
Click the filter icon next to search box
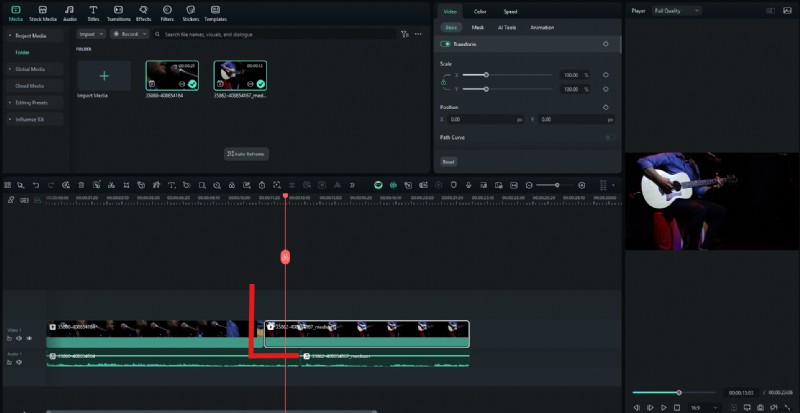coord(405,34)
